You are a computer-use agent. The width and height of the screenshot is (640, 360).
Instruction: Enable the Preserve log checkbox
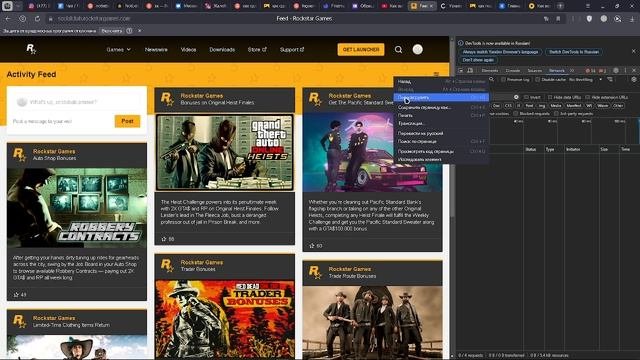(503, 80)
